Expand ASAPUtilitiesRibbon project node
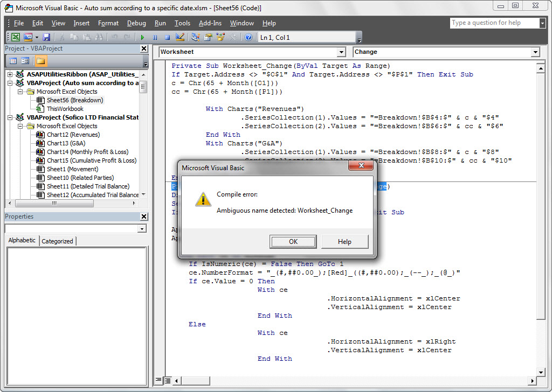The image size is (552, 392). (10, 74)
